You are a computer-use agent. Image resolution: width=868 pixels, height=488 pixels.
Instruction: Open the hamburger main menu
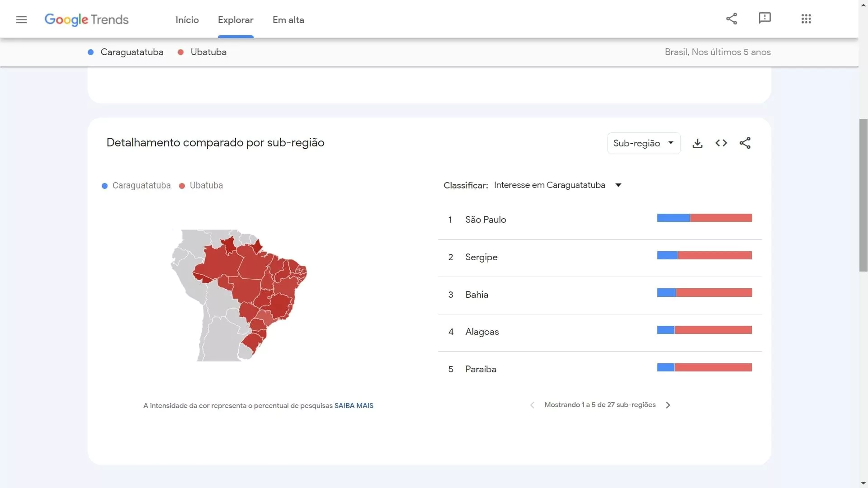[x=21, y=19]
